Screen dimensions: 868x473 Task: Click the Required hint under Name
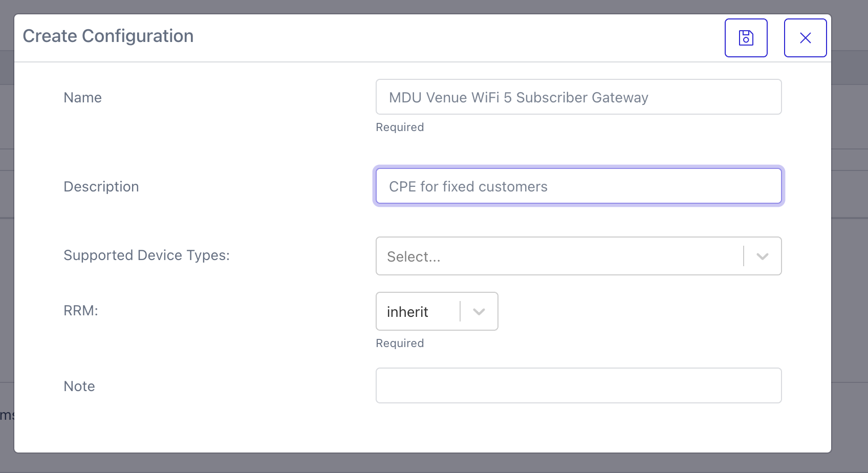click(x=400, y=127)
